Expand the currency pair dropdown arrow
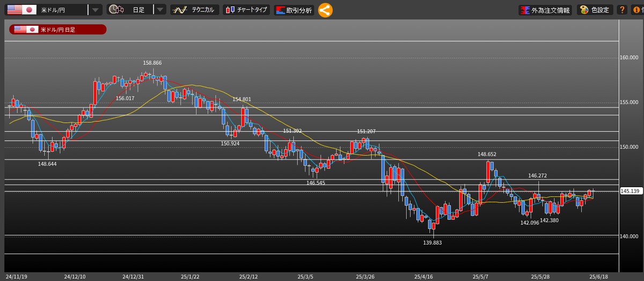 (95, 10)
